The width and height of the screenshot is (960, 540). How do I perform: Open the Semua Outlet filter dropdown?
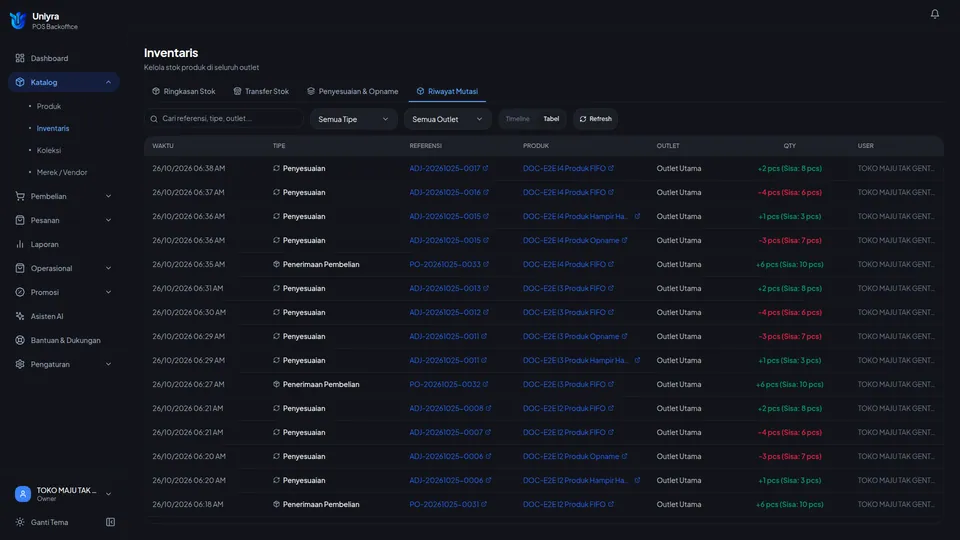[x=447, y=119]
